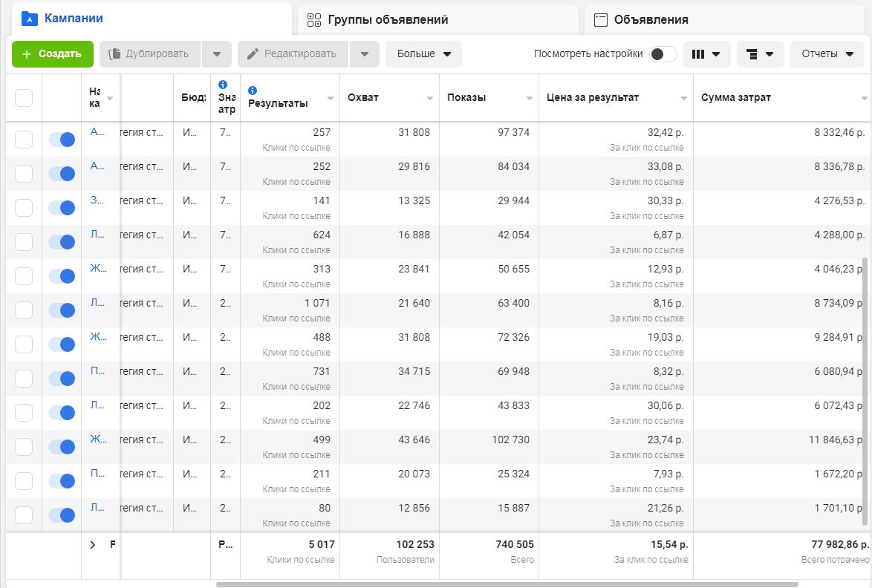Toggle Посмотреть настройки switch
This screenshot has width=872, height=588.
coord(663,54)
